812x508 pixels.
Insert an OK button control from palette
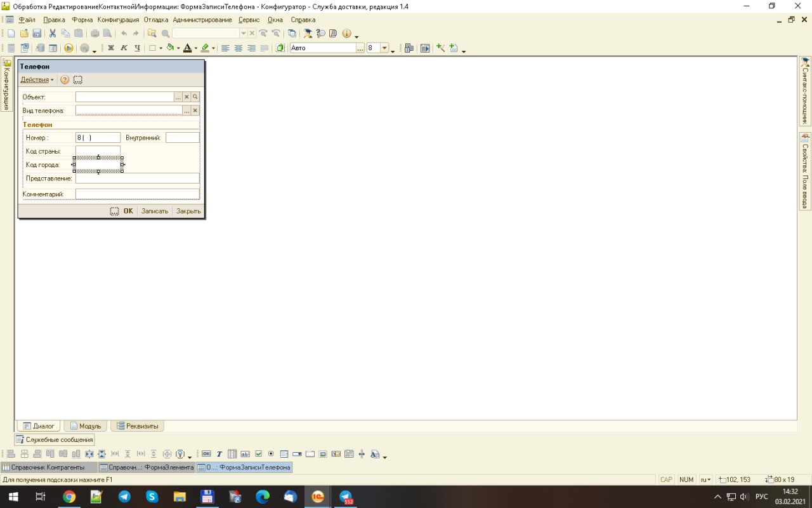[206, 454]
